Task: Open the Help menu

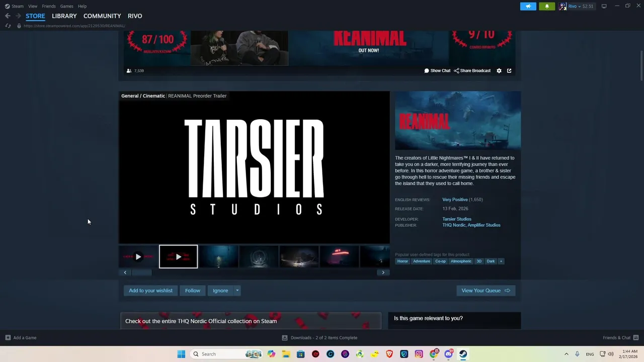Action: click(x=82, y=6)
